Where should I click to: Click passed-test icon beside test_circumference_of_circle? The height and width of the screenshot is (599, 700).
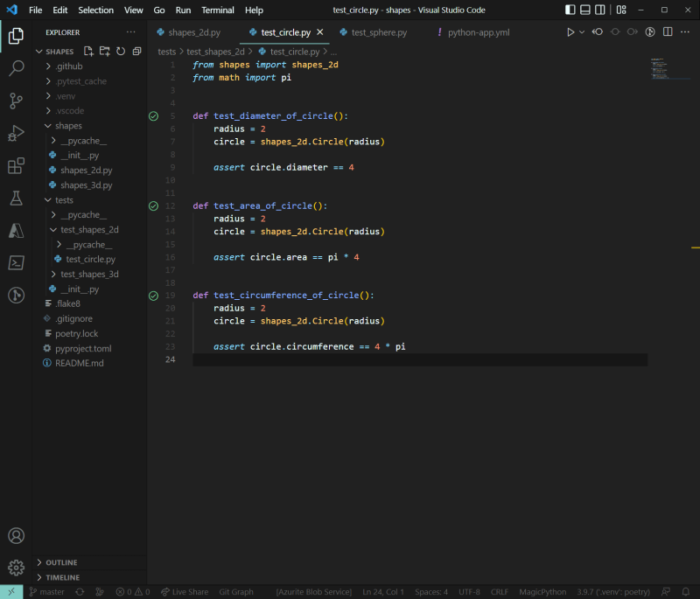point(153,296)
